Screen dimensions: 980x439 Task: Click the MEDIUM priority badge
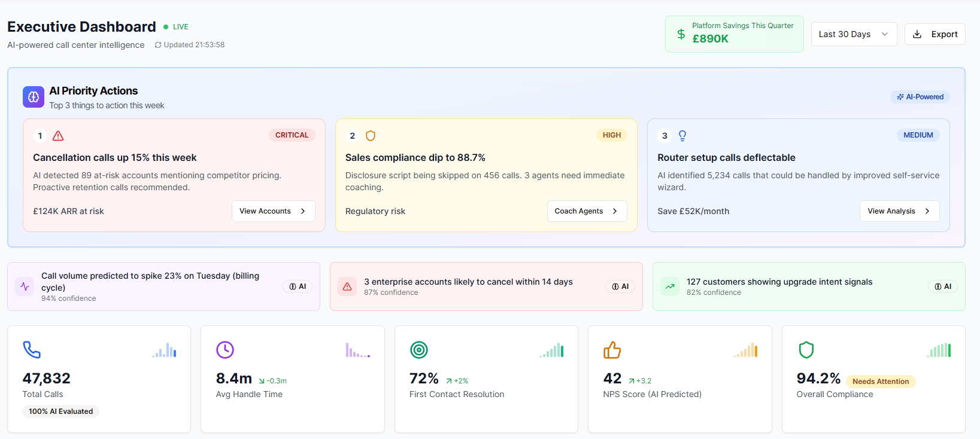point(918,135)
